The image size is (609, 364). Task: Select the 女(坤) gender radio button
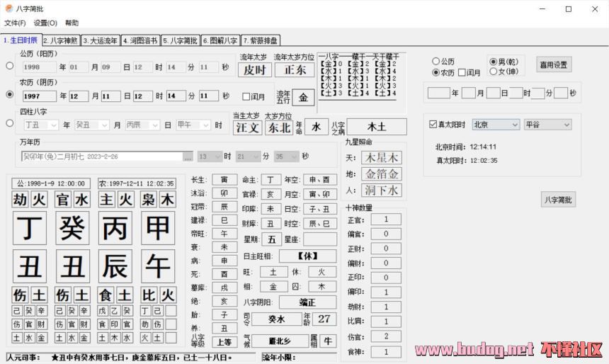tap(493, 72)
